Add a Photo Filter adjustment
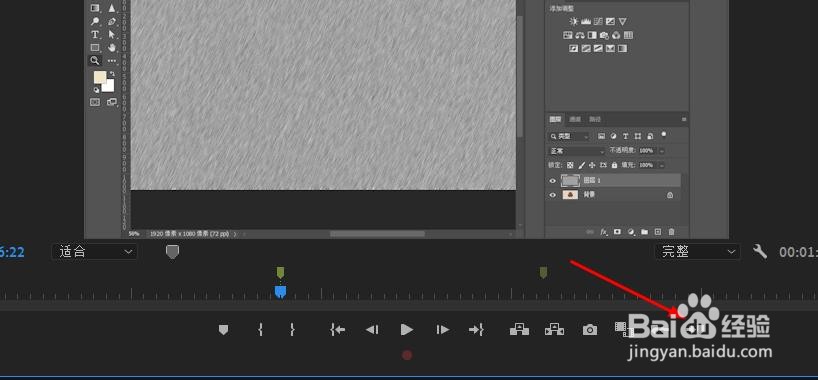Screen dimensions: 818x380 coord(604,35)
